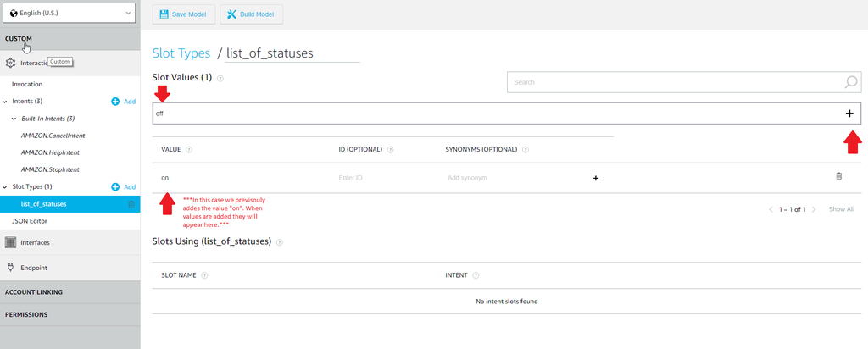Screen dimensions: 868x349
Task: Collapse the Intents tree section
Action: (5, 102)
